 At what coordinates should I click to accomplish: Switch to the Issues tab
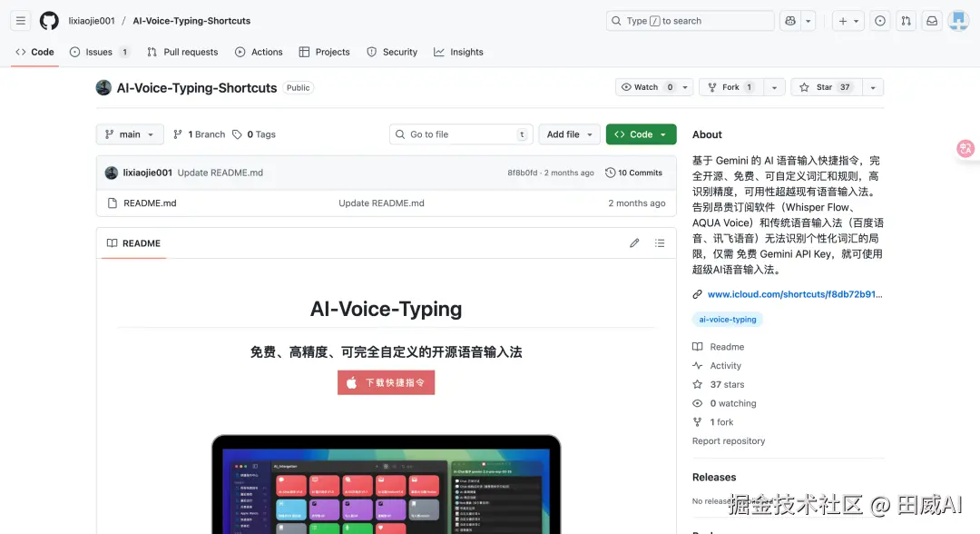(x=100, y=52)
